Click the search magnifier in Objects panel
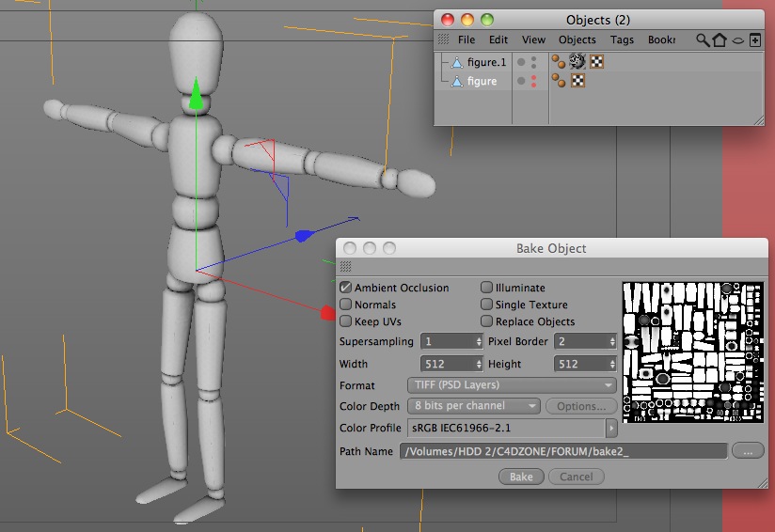 (703, 40)
